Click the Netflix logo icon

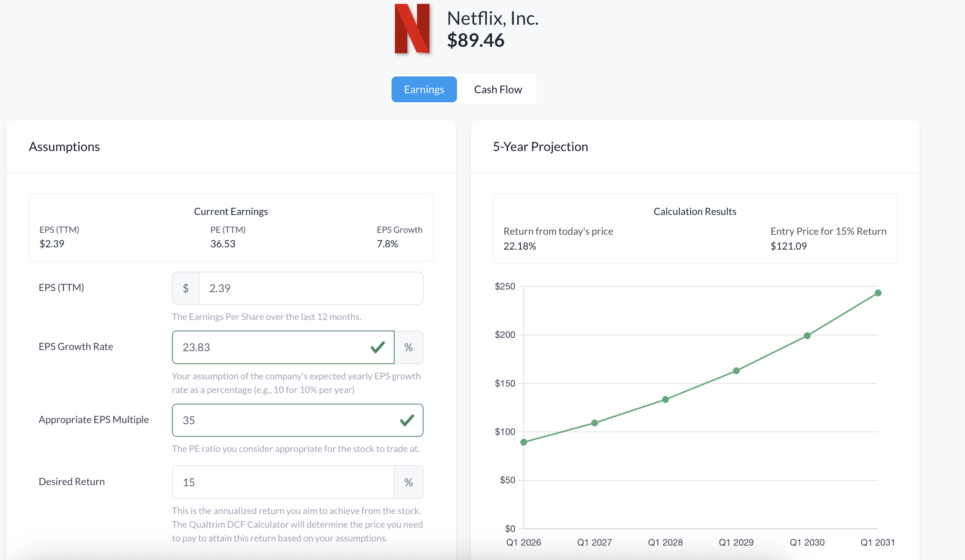pyautogui.click(x=412, y=29)
